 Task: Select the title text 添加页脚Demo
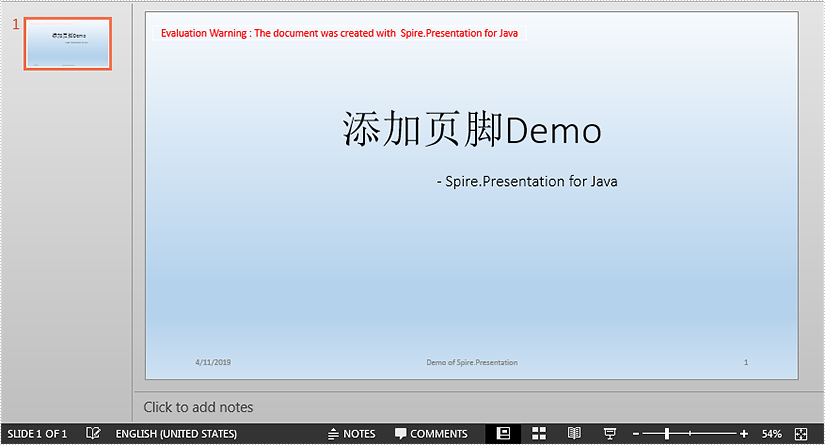(x=472, y=129)
